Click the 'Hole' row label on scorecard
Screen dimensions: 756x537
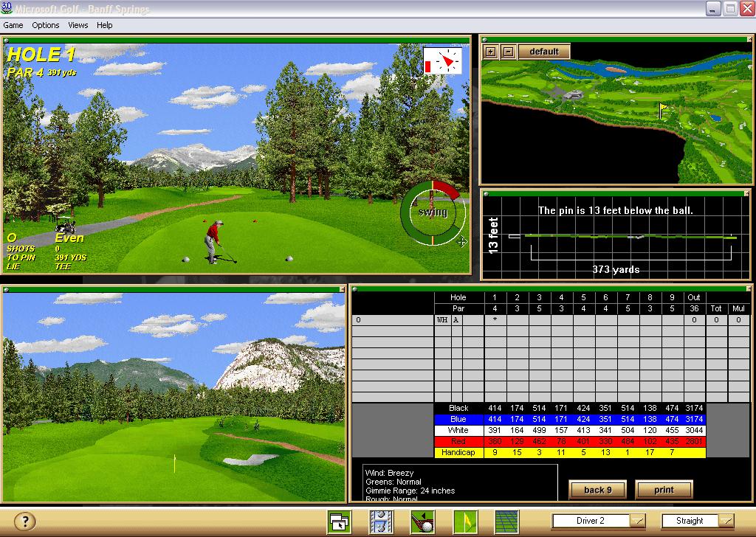point(458,297)
